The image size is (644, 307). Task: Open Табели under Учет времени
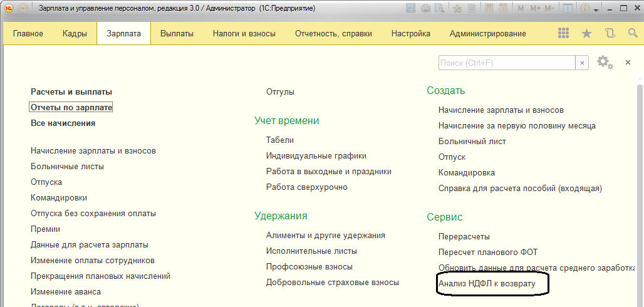pos(279,140)
